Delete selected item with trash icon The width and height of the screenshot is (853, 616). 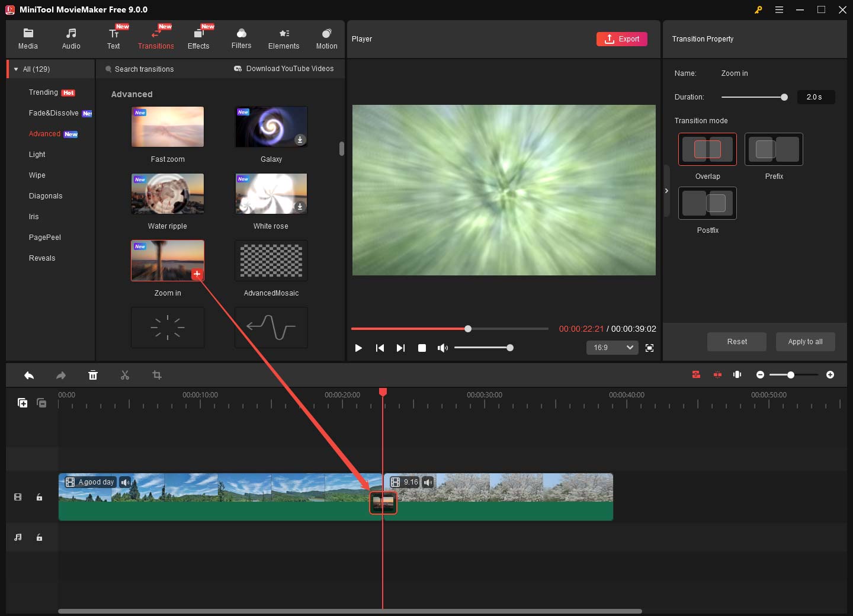[x=93, y=375]
